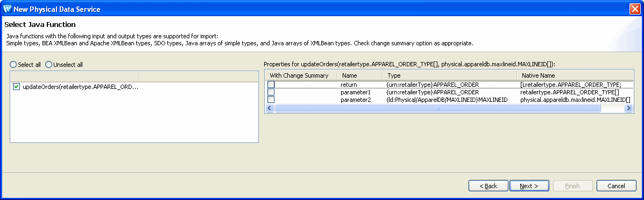Click native name physical.appareldb.maxlineid.MAXLINEID[]

575,100
